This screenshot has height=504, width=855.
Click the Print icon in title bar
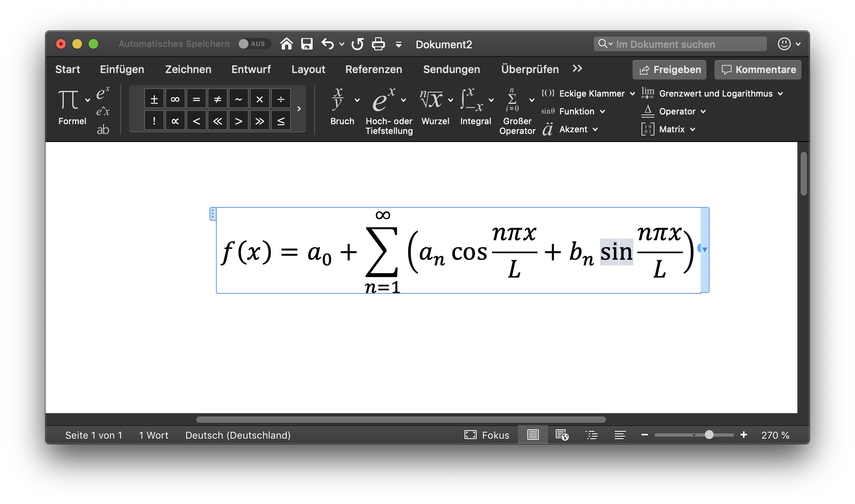pyautogui.click(x=378, y=44)
